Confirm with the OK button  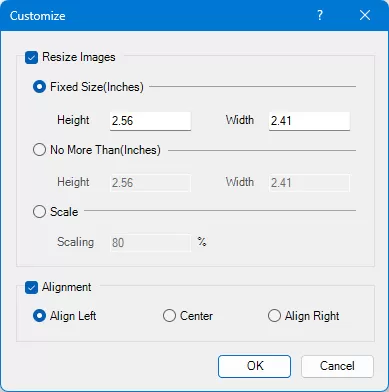(x=254, y=366)
